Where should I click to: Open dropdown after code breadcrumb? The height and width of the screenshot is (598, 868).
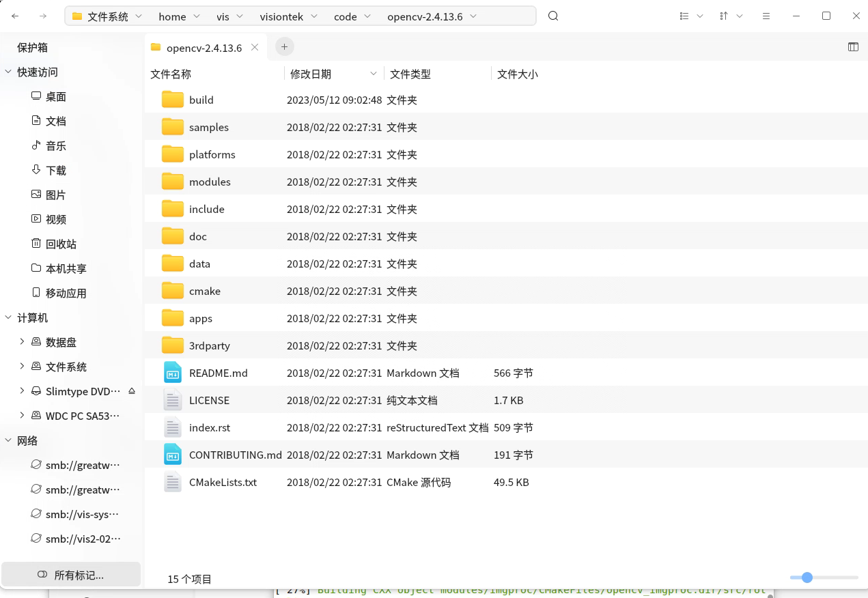point(367,16)
